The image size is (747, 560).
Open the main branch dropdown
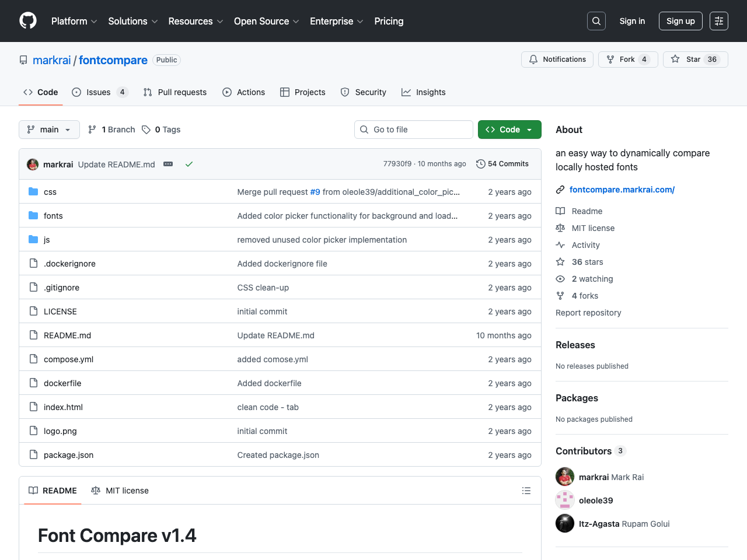(x=49, y=129)
